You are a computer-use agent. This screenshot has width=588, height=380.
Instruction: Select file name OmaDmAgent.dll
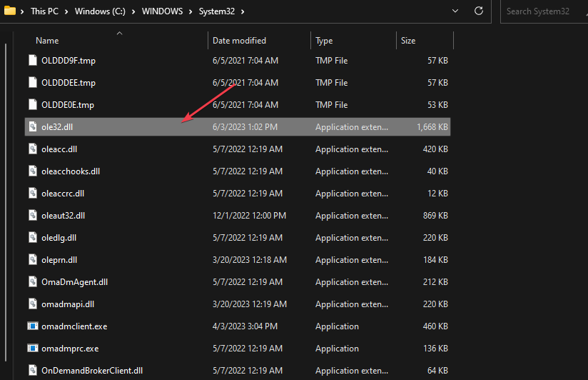click(x=75, y=282)
